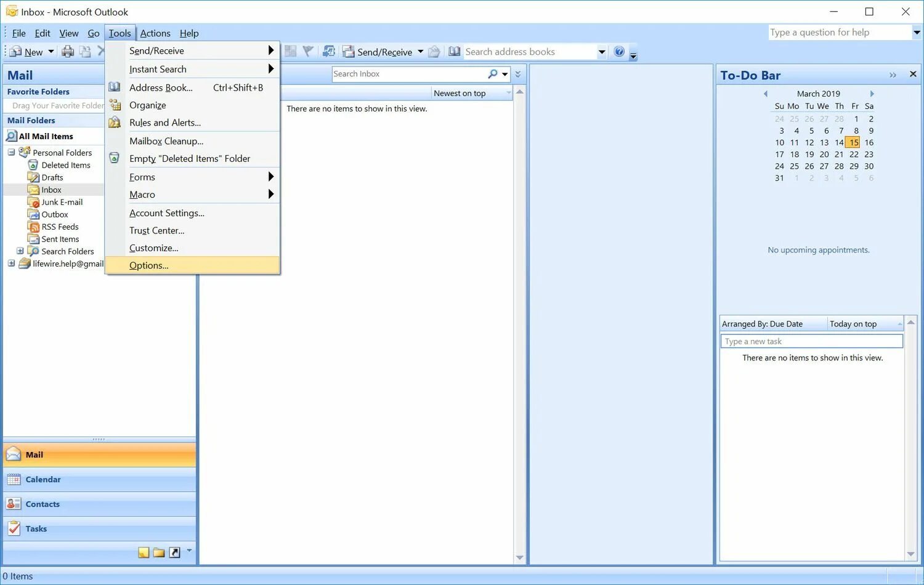
Task: Open the Search address books dropdown
Action: pos(602,52)
